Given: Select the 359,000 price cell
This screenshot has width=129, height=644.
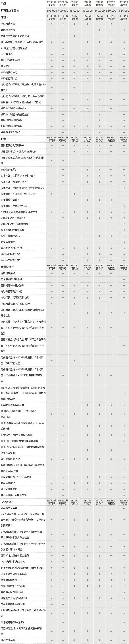Looking at the screenshot, I should click(74, 11).
